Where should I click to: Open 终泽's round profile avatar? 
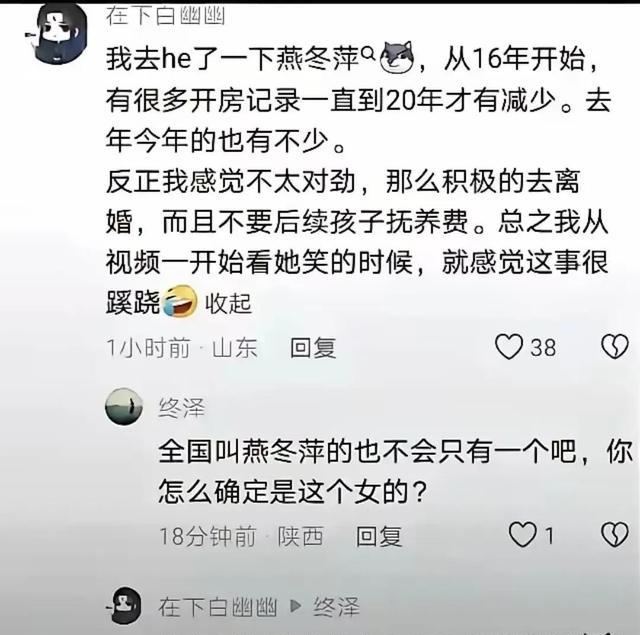point(124,406)
